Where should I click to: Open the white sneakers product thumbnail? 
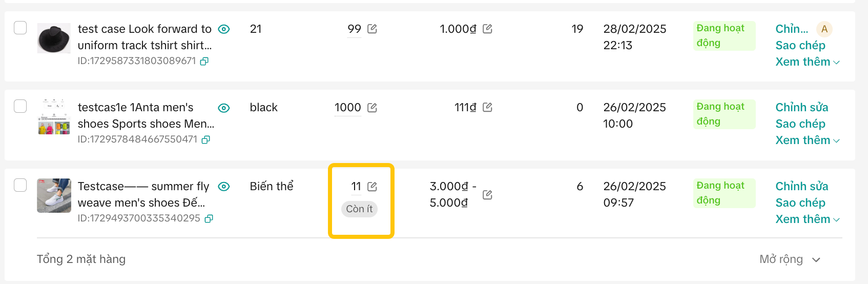coord(54,195)
